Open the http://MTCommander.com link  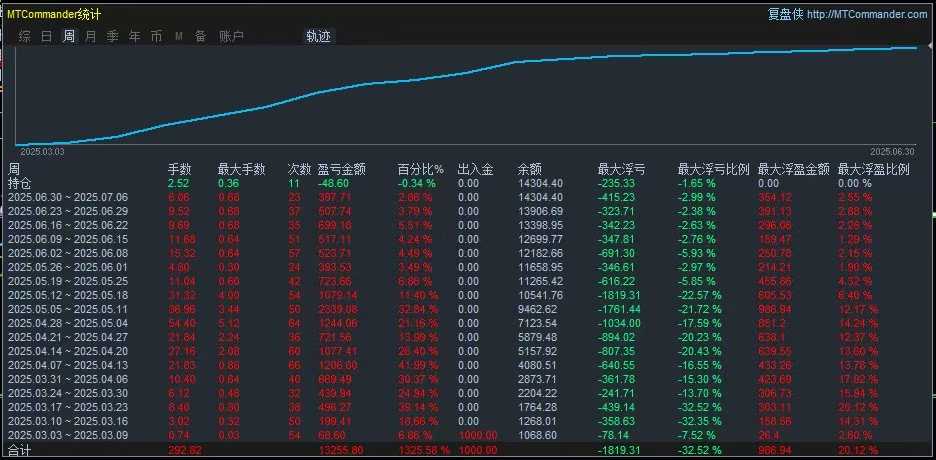click(x=867, y=14)
